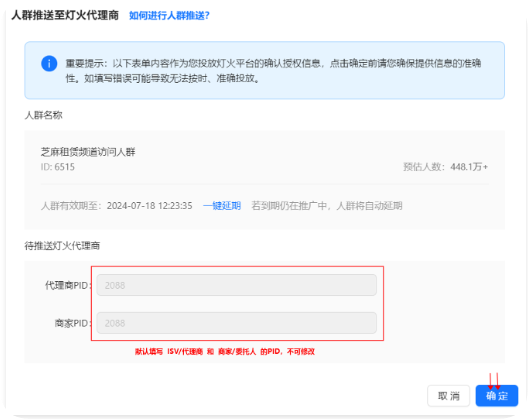The width and height of the screenshot is (528, 419).
Task: Click the 代理商PID field label
Action: pos(68,286)
